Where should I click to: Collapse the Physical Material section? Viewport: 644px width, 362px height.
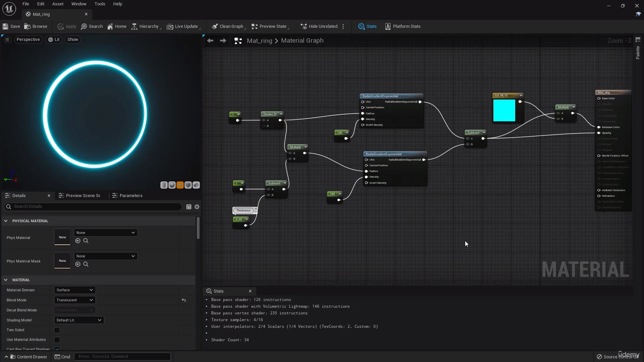(x=6, y=221)
